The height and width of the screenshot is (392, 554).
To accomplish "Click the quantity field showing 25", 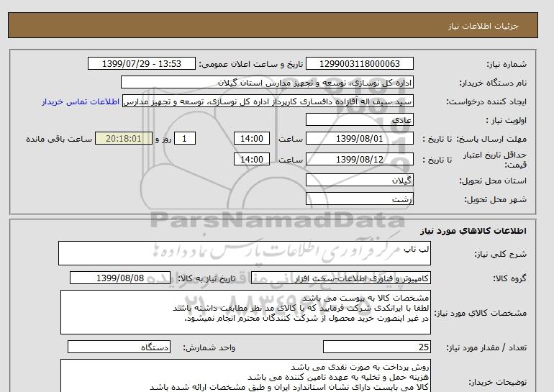I will pyautogui.click(x=376, y=347).
